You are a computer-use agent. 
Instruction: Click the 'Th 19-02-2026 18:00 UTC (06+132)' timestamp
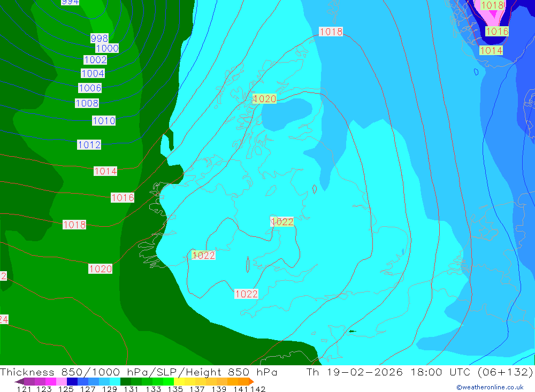point(419,372)
